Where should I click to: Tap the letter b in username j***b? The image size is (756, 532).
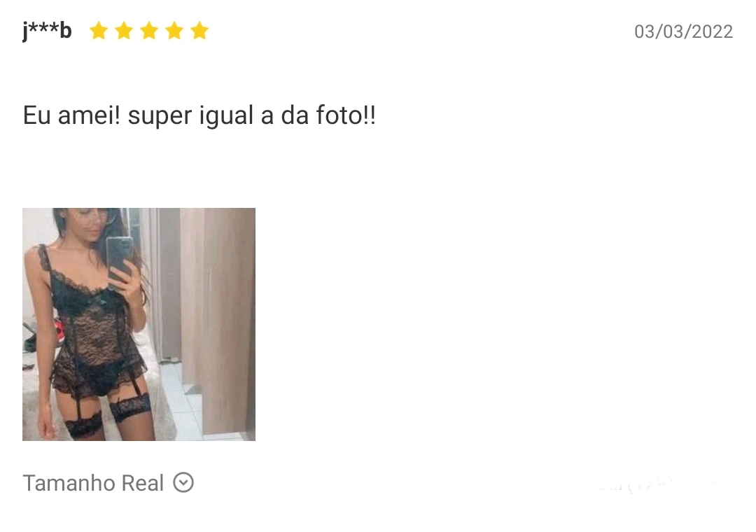pos(66,31)
